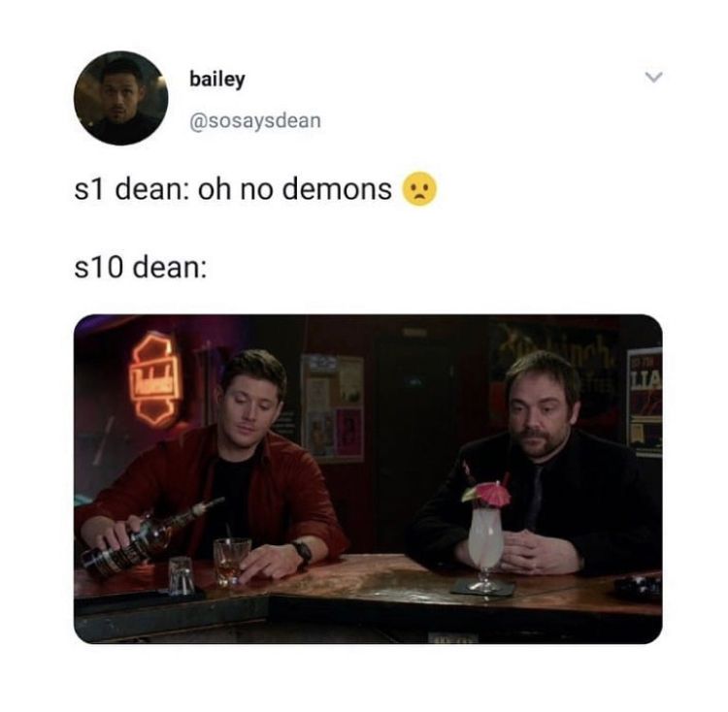728x712 pixels.
Task: Open bailey's profile picture avatar
Action: [x=120, y=98]
